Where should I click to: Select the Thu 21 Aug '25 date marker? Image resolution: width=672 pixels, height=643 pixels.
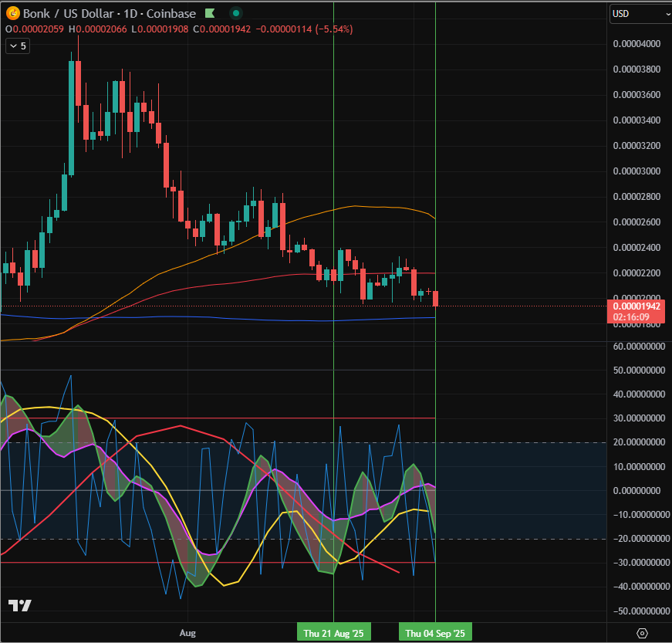click(333, 633)
